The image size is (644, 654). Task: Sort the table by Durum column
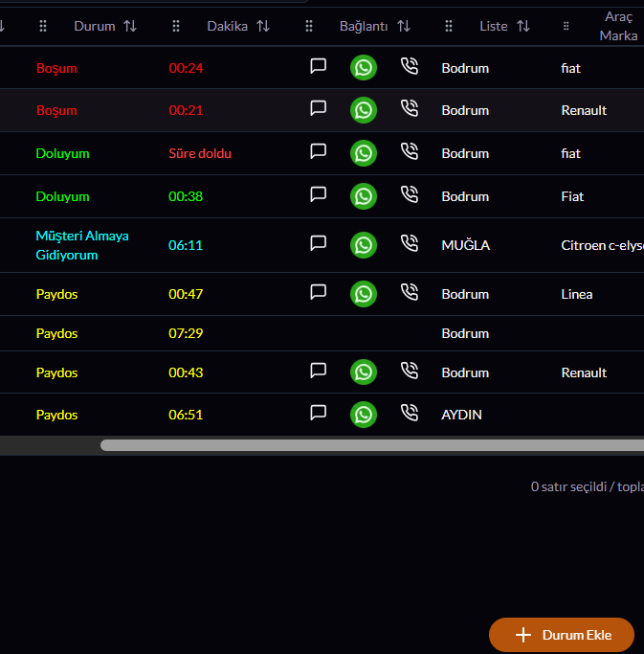coord(130,27)
